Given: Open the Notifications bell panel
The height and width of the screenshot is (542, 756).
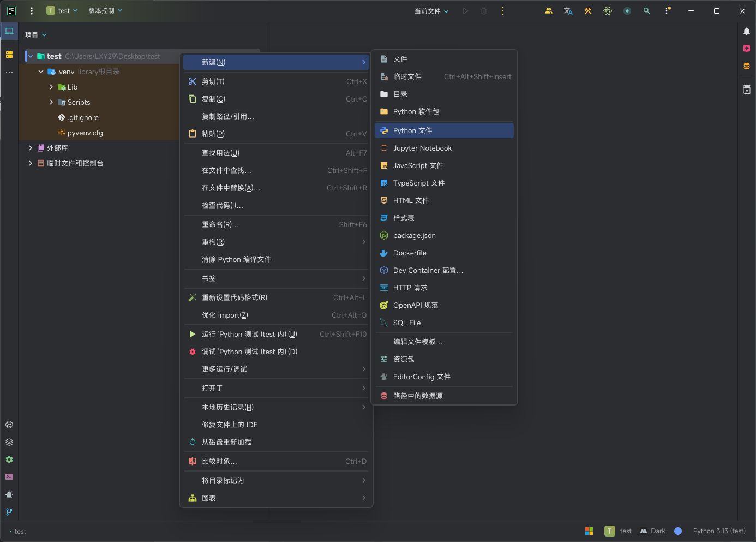Looking at the screenshot, I should [x=747, y=31].
